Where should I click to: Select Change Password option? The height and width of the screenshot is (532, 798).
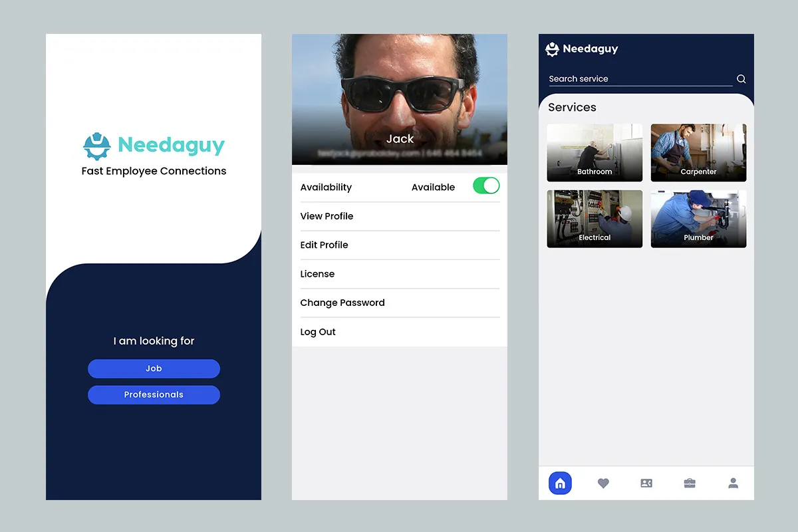[400, 303]
